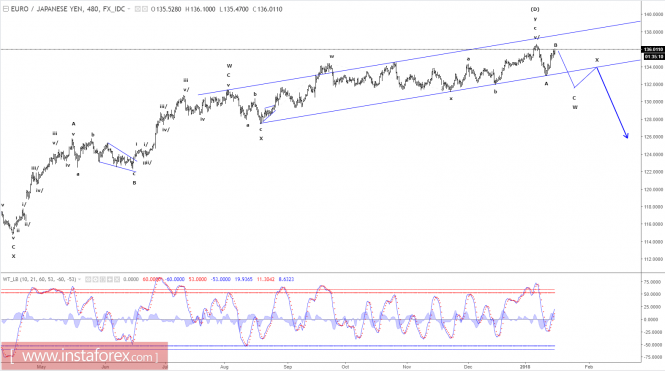
Task: Click blue WT_LB value -53.0000
Action: (x=221, y=279)
